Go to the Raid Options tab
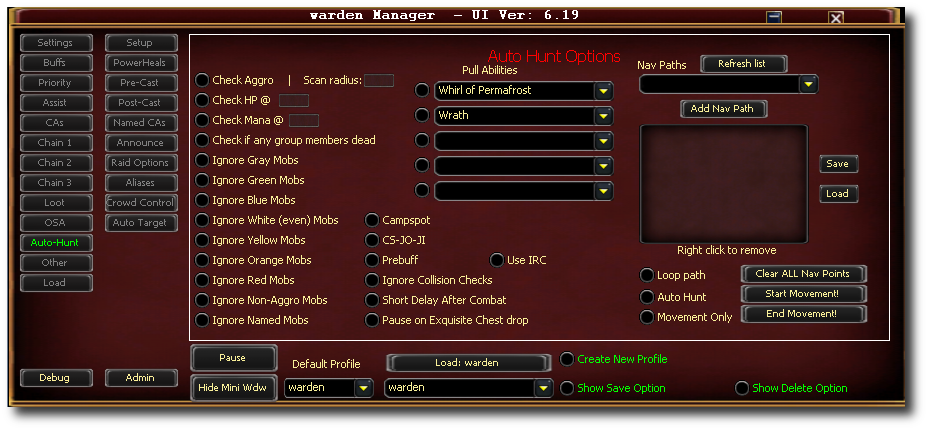The image size is (928, 430). [x=141, y=163]
